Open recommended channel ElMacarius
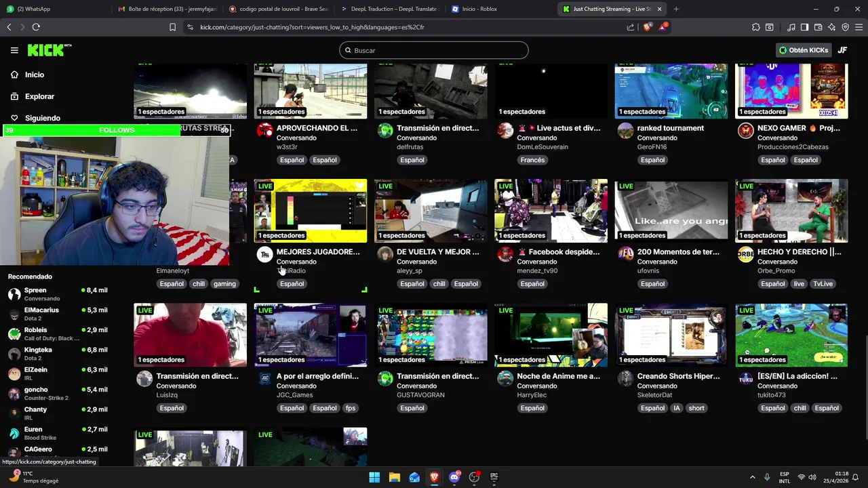Viewport: 868px width, 488px height. click(x=58, y=314)
